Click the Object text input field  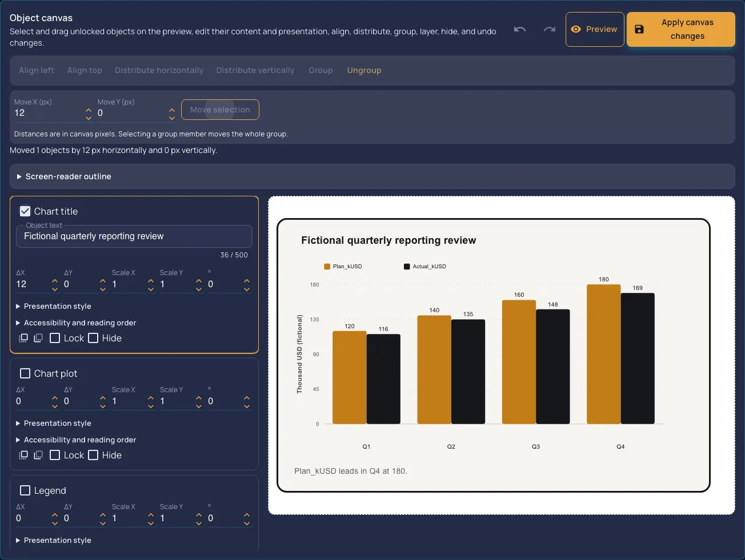click(x=134, y=236)
